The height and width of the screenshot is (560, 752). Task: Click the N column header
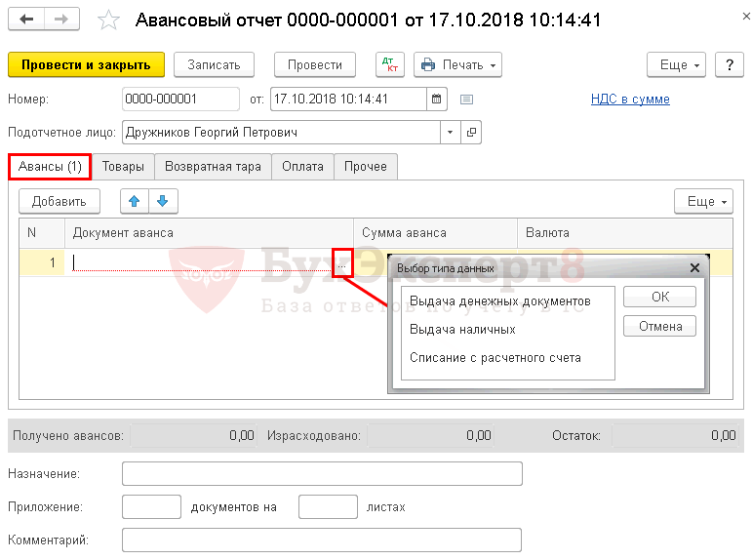pyautogui.click(x=42, y=233)
